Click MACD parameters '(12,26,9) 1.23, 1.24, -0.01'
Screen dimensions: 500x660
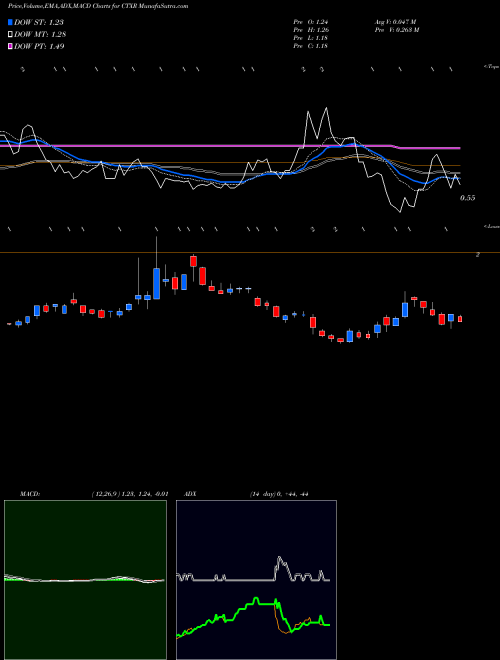point(130,494)
